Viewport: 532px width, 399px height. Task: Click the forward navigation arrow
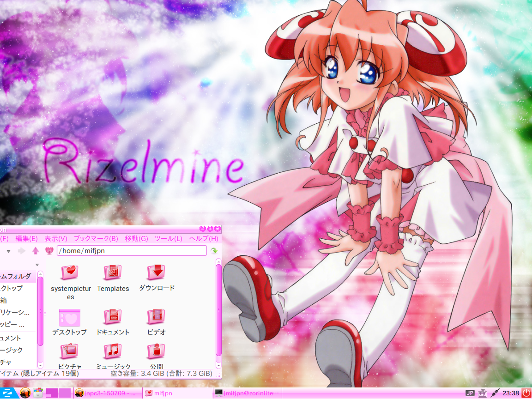21,251
